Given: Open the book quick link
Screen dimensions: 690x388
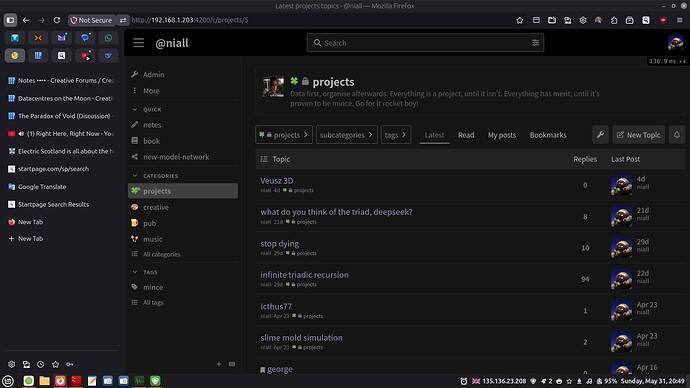Looking at the screenshot, I should click(x=151, y=141).
